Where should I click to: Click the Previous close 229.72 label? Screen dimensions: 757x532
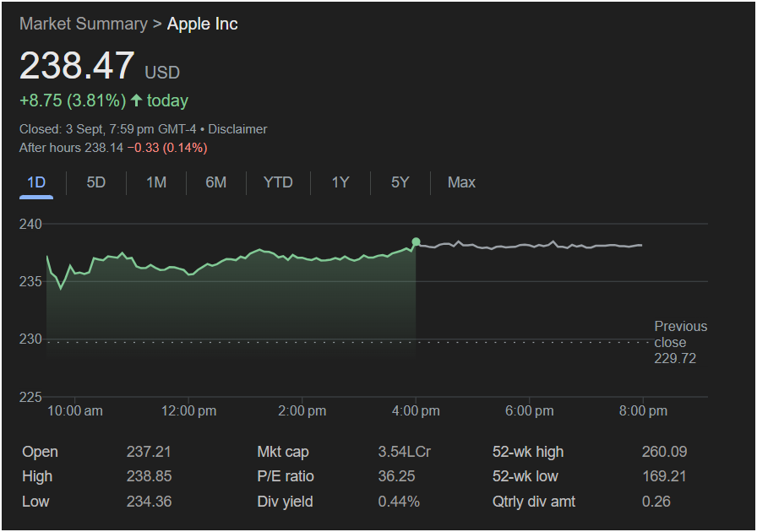coord(681,342)
